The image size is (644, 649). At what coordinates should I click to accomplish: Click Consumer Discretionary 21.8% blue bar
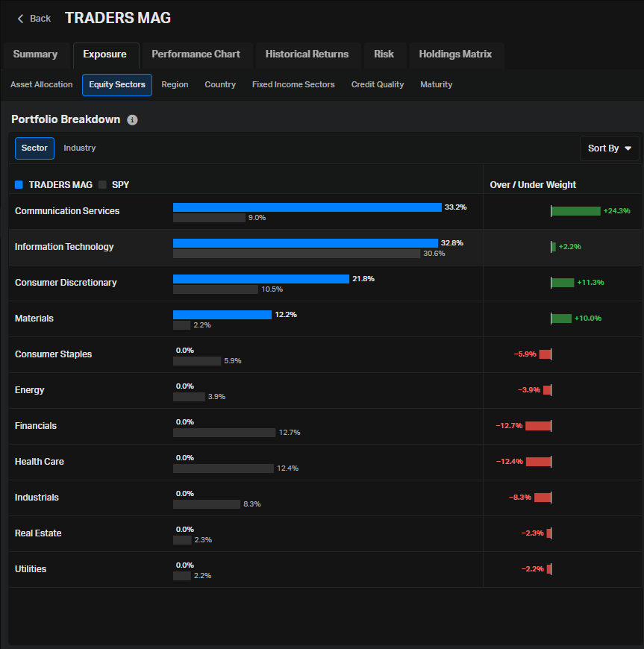click(261, 279)
